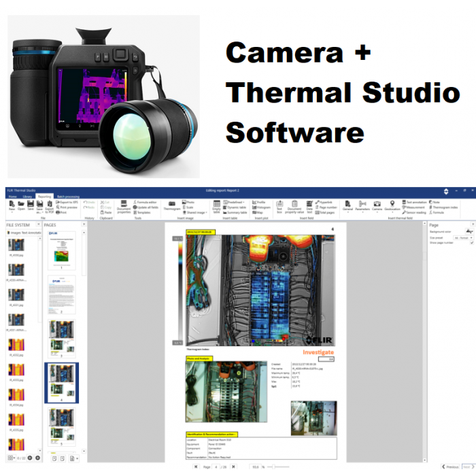Image resolution: width=476 pixels, height=476 pixels.
Task: Open the Size preset combo box
Action: pos(463,238)
